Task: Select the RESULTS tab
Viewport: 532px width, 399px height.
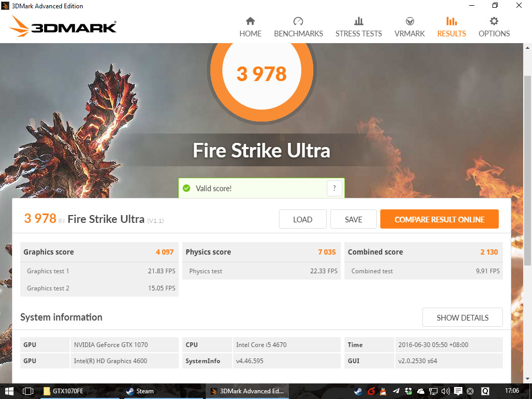Action: pyautogui.click(x=451, y=27)
